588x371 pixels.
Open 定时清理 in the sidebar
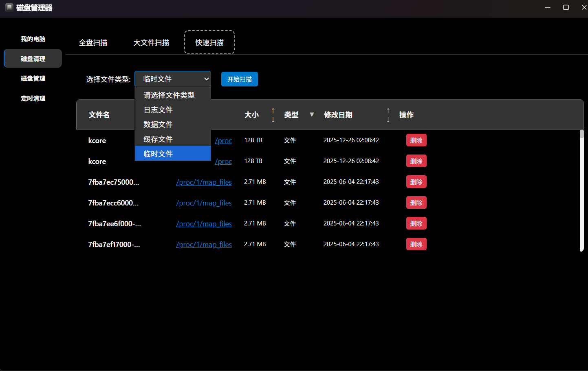point(33,98)
